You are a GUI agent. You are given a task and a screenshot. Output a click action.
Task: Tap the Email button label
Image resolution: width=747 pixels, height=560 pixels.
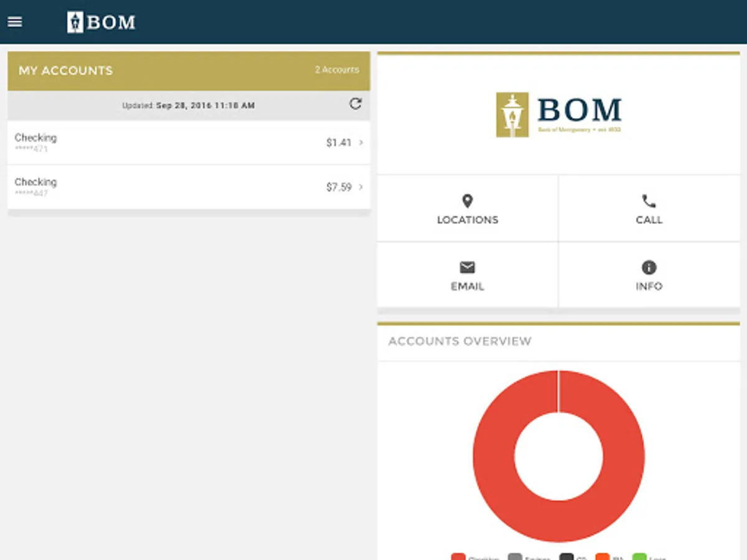pos(467,286)
